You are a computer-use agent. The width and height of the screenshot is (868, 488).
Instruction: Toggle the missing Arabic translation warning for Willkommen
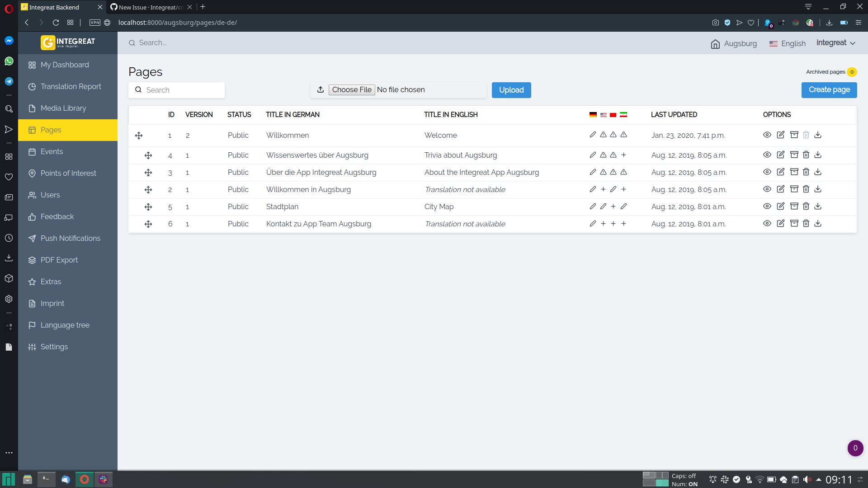[613, 135]
